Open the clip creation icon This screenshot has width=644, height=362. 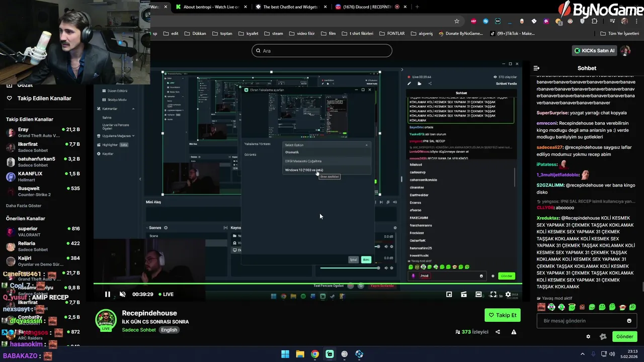[x=463, y=294]
